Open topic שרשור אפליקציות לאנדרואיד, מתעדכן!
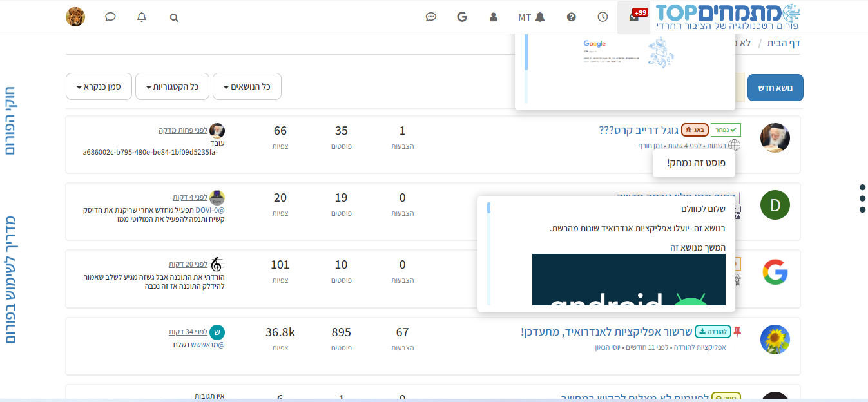Viewport: 868px width, 402px height. tap(606, 332)
